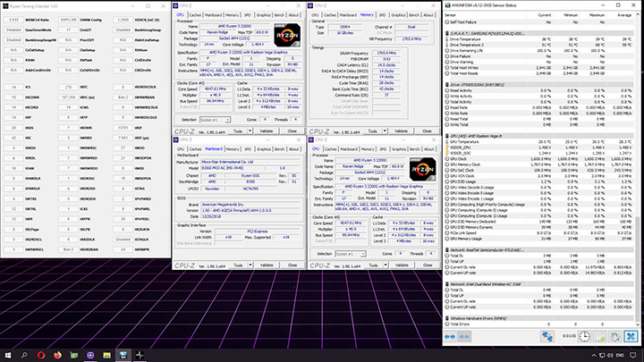Select Memory tab in CPU-Z Mainboard window
Viewport: 644px width, 362px height.
pyautogui.click(x=233, y=149)
